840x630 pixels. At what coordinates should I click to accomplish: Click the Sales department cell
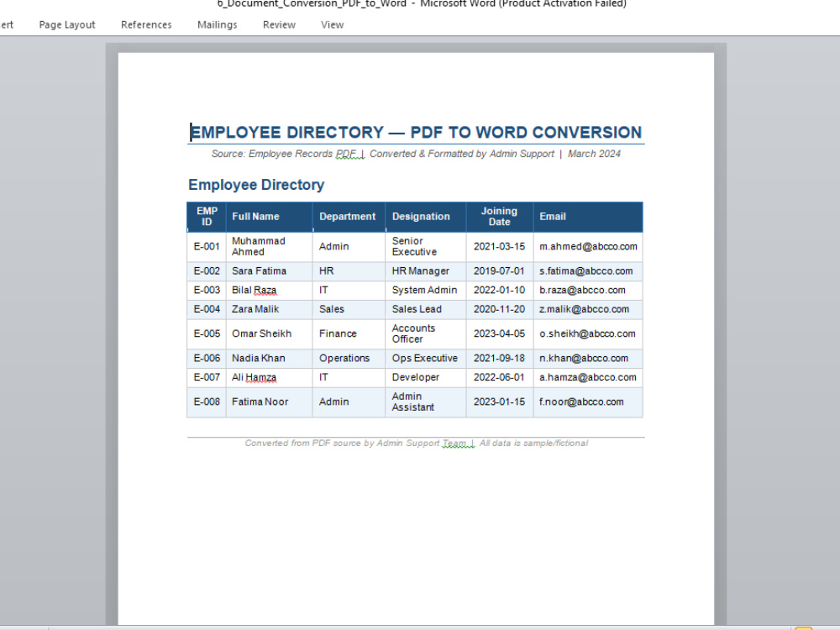[349, 309]
